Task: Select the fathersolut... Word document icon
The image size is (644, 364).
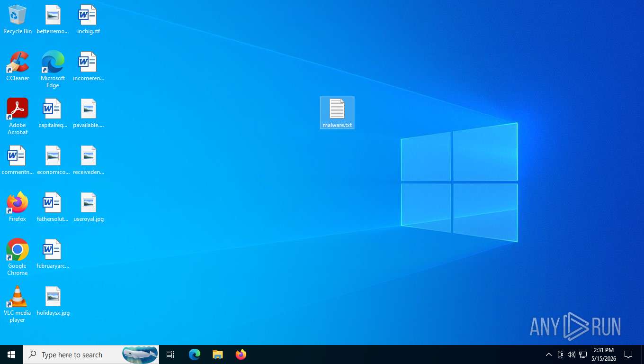Action: [53, 207]
